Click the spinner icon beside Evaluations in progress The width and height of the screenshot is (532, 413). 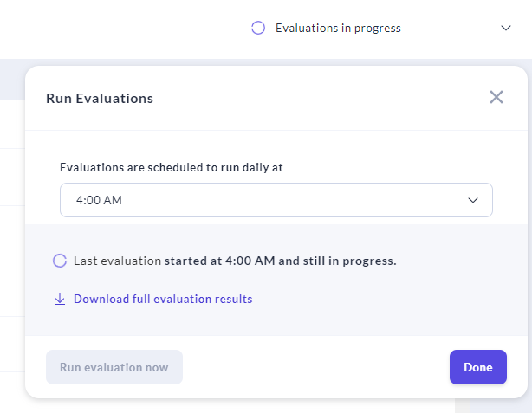point(257,28)
